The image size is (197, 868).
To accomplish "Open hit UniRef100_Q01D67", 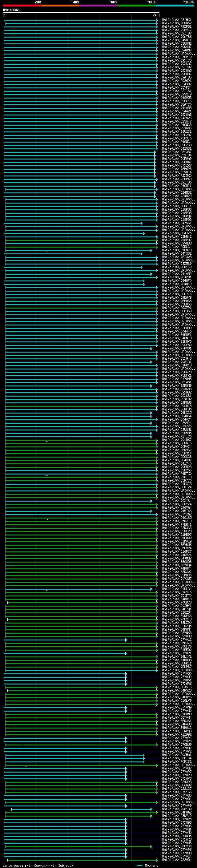I will pos(176,440).
